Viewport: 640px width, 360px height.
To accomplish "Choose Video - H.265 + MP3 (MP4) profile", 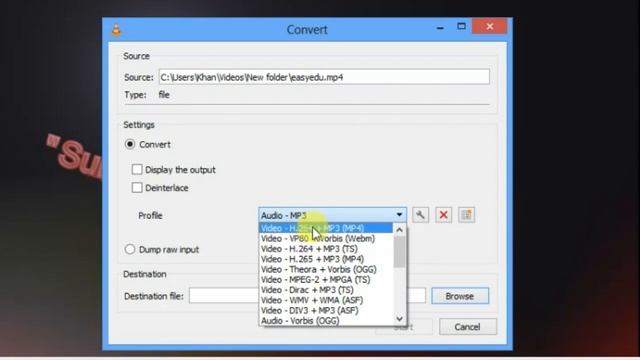I will [326, 259].
